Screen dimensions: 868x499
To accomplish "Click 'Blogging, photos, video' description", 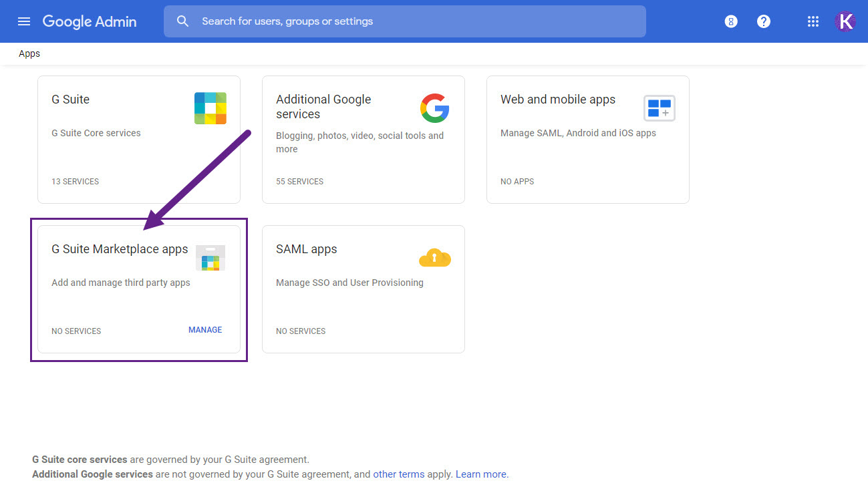I will [359, 142].
